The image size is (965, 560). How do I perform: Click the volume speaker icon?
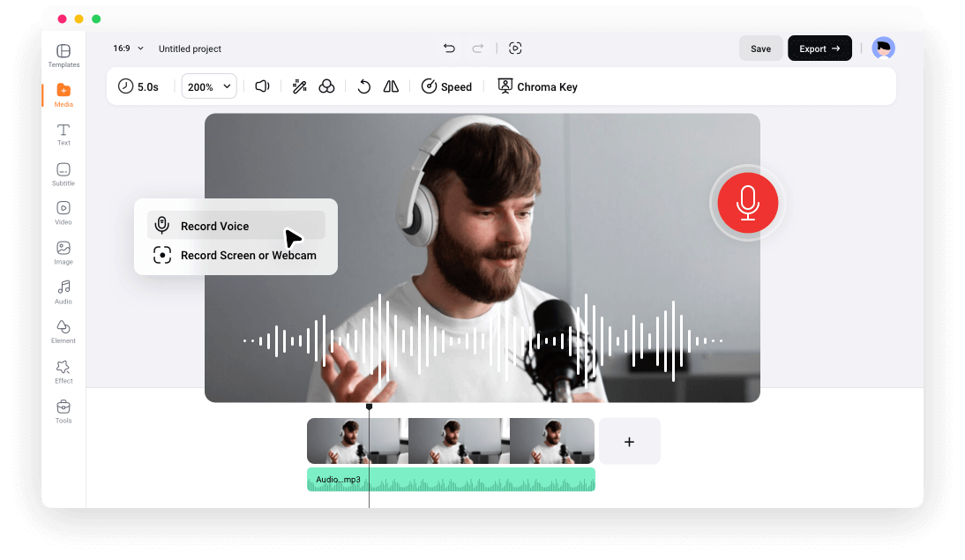click(262, 86)
